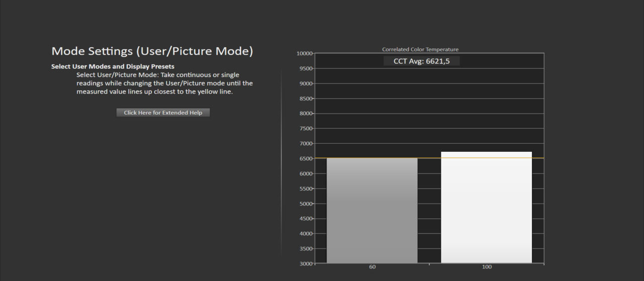Click the "Click Here for Extended Help" button
644x281 pixels.
(163, 113)
